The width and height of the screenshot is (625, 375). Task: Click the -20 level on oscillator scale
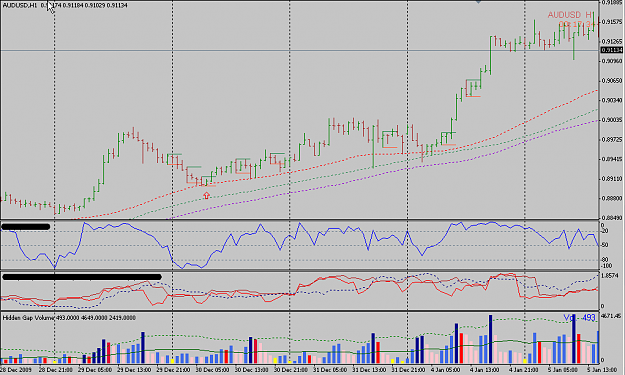coord(605,231)
